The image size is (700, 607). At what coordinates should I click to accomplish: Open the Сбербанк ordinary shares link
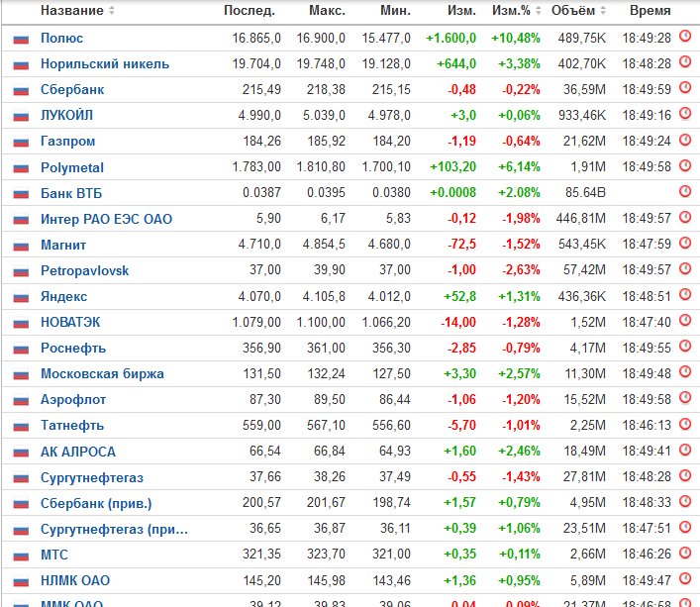coord(72,90)
